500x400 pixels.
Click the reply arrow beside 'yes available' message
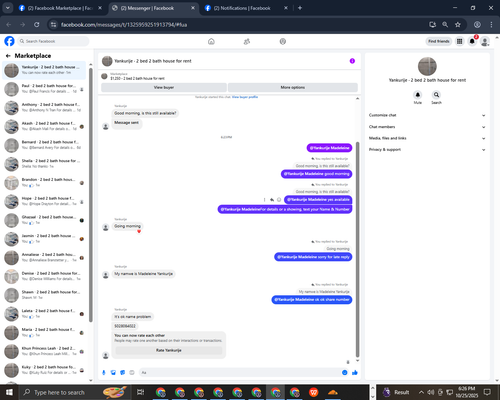[x=272, y=200]
